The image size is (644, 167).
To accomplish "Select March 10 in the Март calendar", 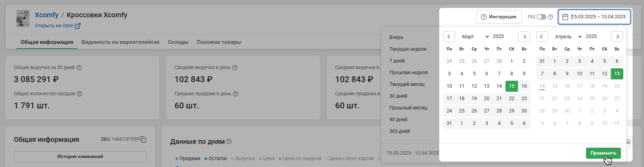I will point(449,86).
